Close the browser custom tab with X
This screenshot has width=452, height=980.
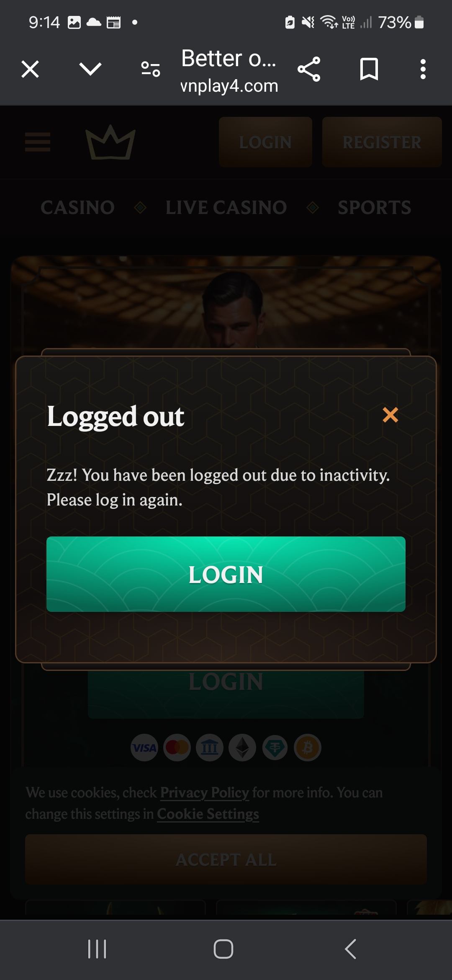pos(30,69)
